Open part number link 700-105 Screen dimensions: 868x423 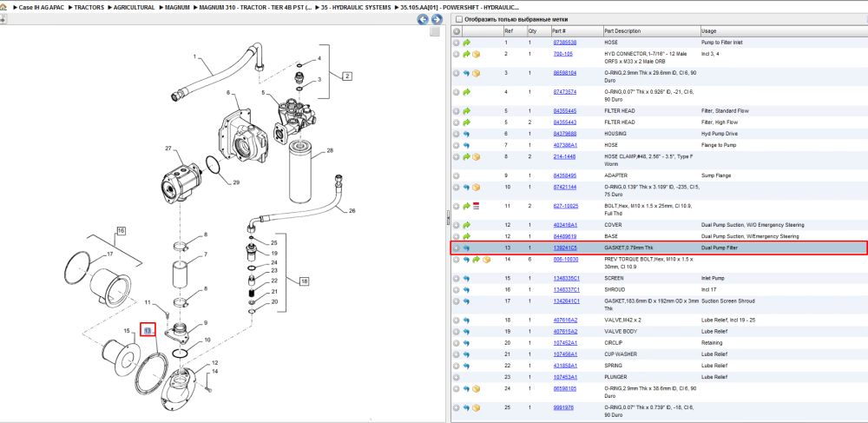pyautogui.click(x=563, y=54)
